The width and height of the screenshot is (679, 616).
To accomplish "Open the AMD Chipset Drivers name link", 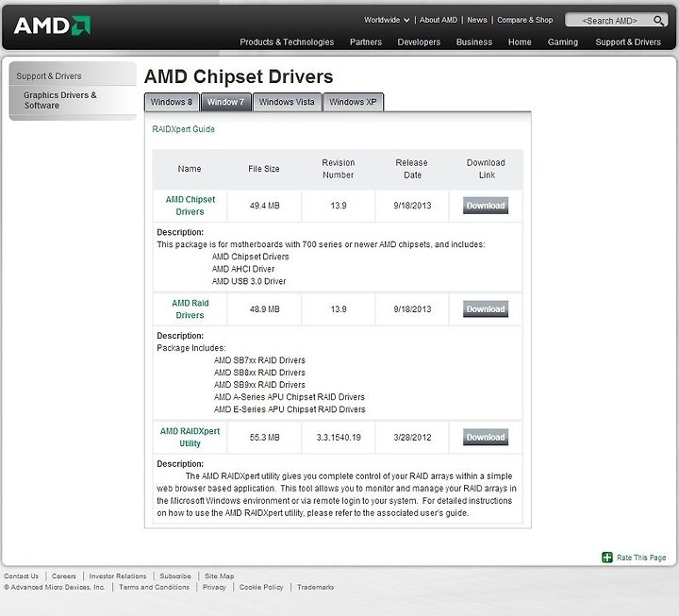I will [190, 206].
